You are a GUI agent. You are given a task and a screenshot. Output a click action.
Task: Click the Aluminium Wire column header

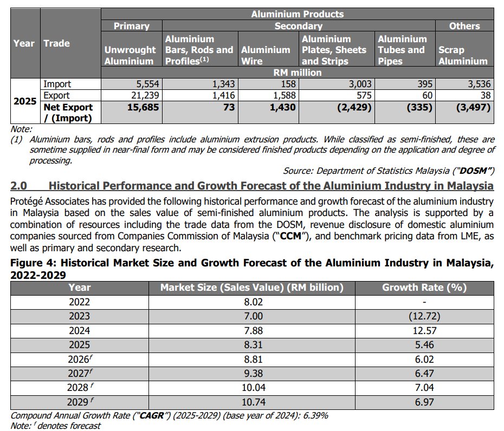(x=266, y=55)
